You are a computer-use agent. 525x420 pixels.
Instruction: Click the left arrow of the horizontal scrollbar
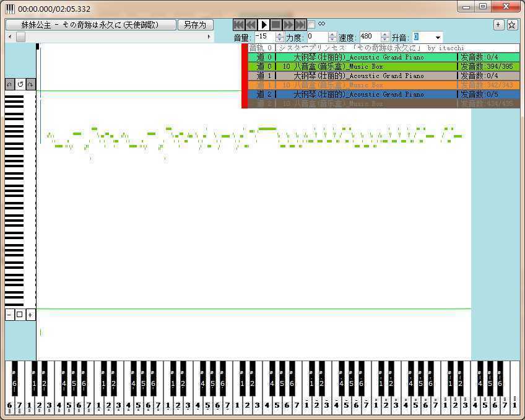pos(10,37)
